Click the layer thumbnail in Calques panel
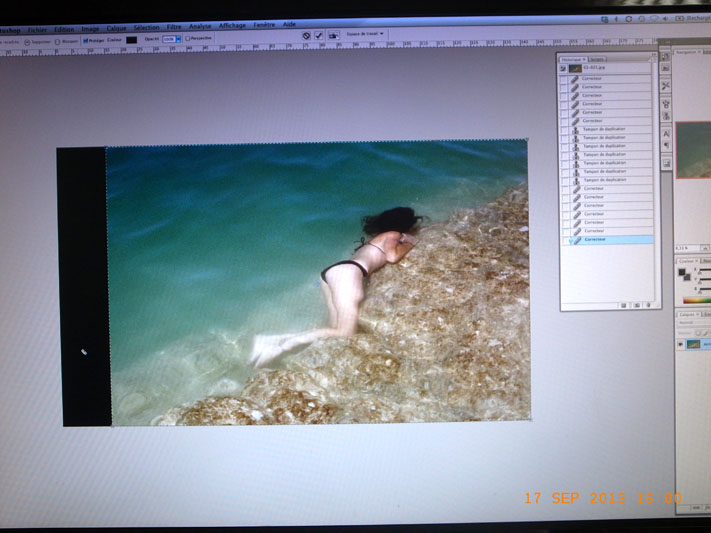Viewport: 711px width, 533px height. (x=692, y=345)
